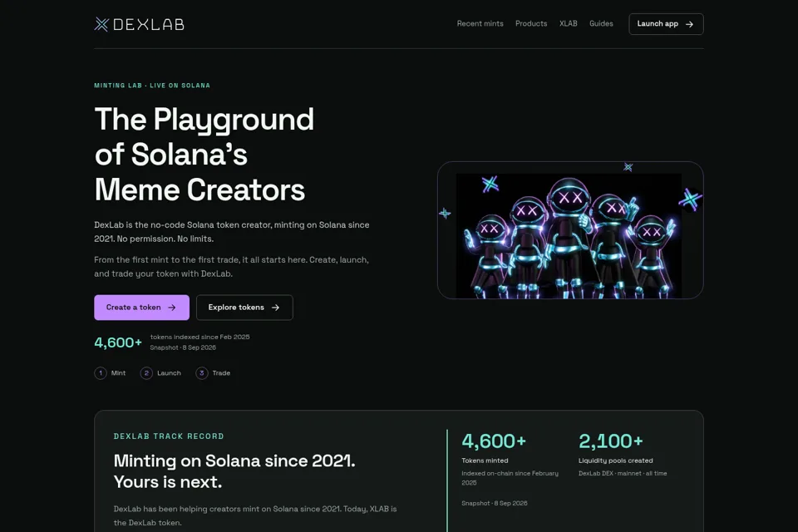This screenshot has height=532, width=798.
Task: Click the MINTING LAB · LIVE ON SOLANA tagline
Action: [x=152, y=86]
